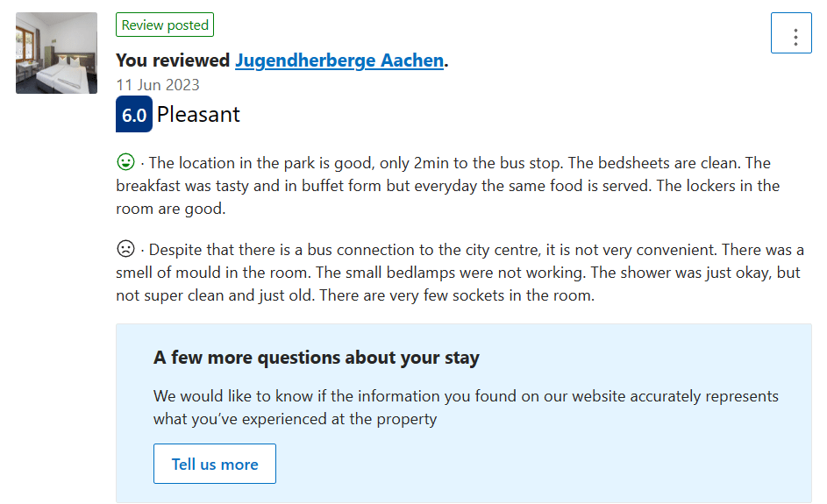This screenshot has width=827, height=504.
Task: Click the Review posted status badge
Action: (x=165, y=25)
